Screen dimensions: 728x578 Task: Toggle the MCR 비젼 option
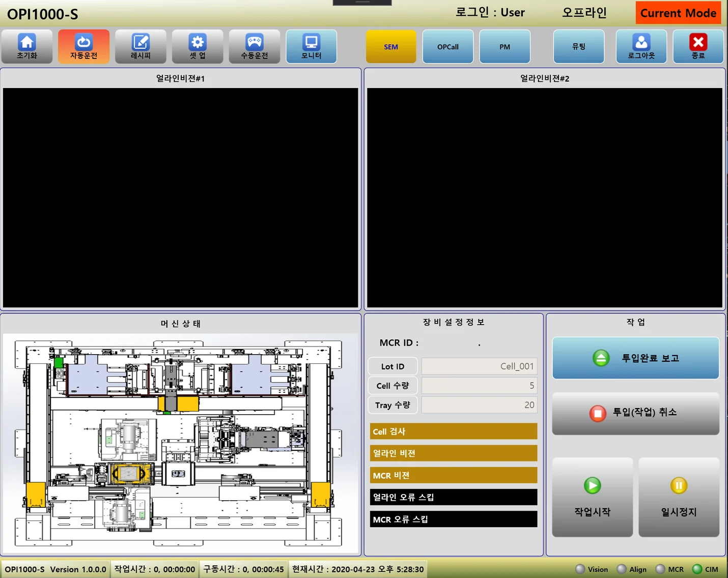(x=454, y=475)
